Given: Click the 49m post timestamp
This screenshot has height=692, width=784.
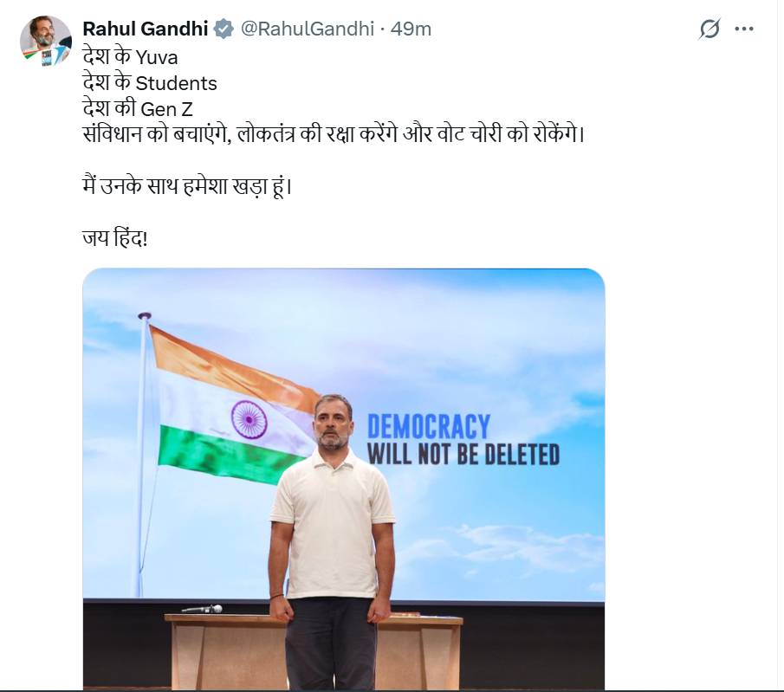Looking at the screenshot, I should tap(411, 29).
